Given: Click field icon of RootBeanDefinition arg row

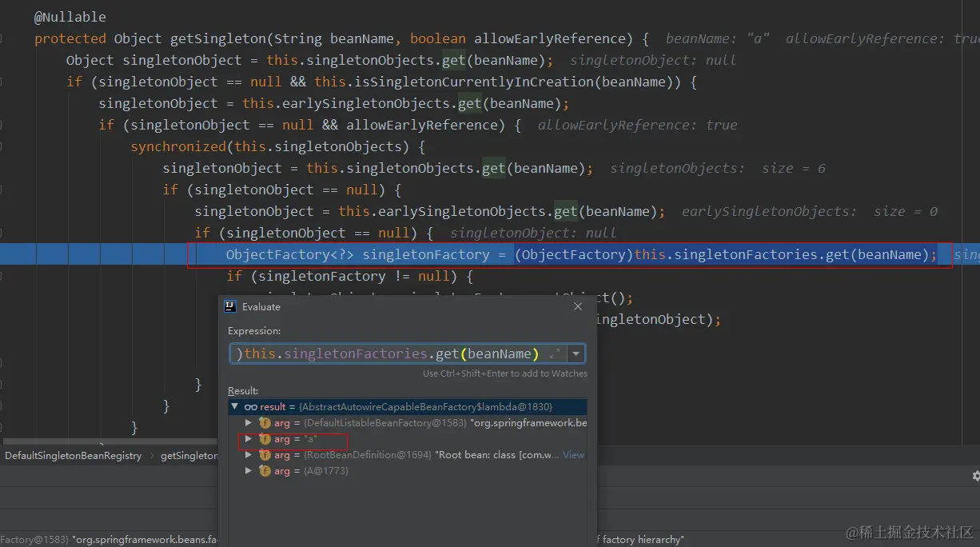Looking at the screenshot, I should [x=265, y=455].
